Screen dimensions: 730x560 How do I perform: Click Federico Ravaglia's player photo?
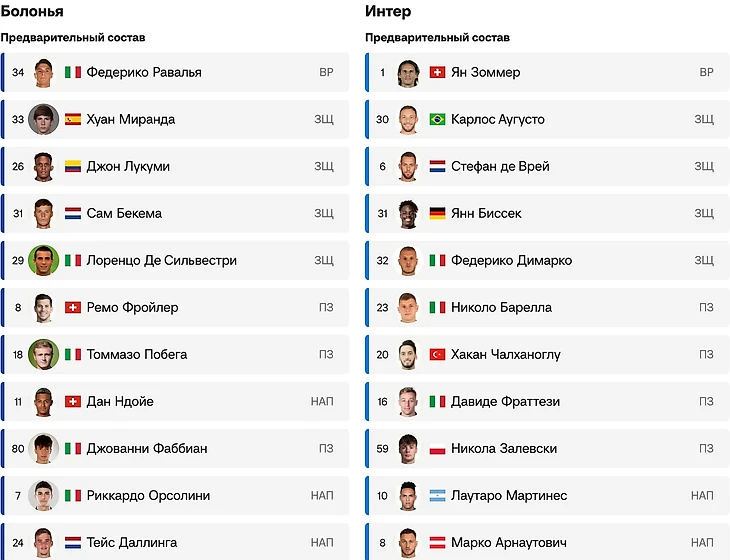click(x=44, y=73)
